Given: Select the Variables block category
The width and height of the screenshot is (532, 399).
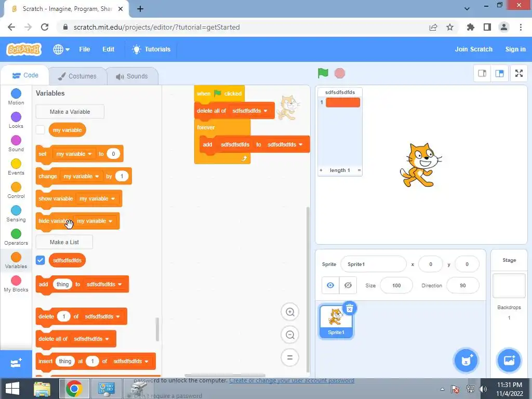Looking at the screenshot, I should click(16, 261).
